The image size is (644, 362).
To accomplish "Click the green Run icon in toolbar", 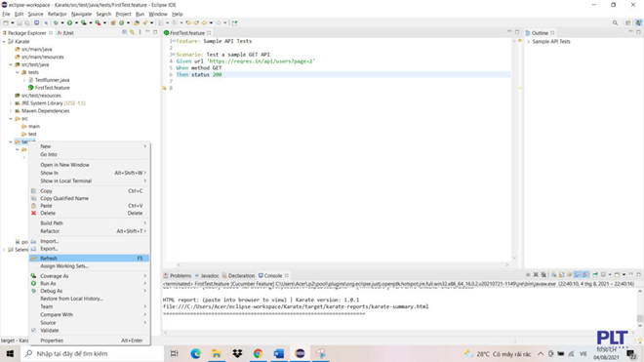I will (70, 23).
